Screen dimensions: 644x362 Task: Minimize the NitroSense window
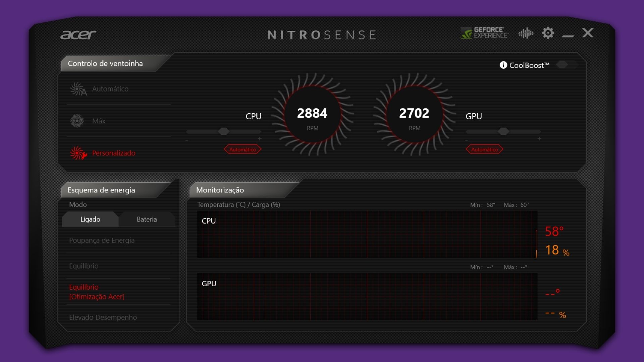click(x=568, y=36)
